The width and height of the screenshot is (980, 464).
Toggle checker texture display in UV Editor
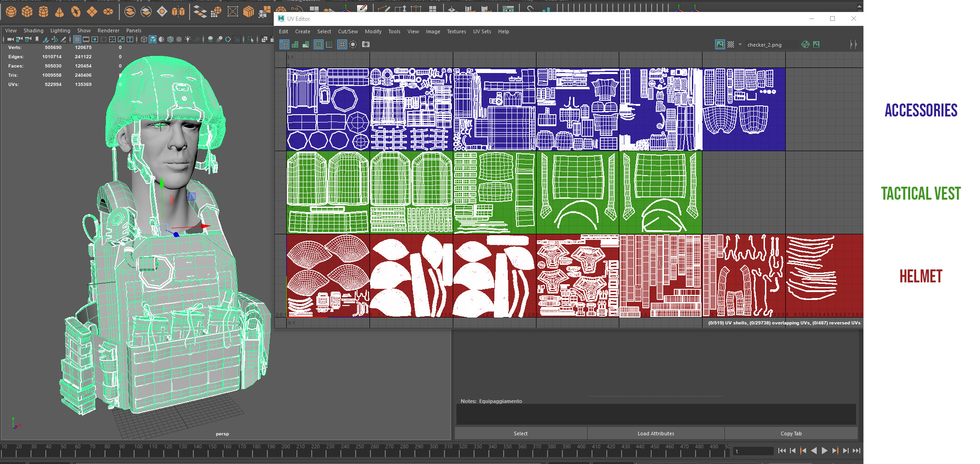click(731, 44)
